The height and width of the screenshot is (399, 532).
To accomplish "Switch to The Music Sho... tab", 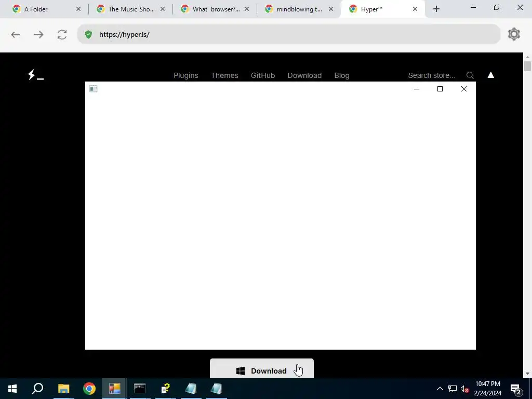I will click(131, 9).
